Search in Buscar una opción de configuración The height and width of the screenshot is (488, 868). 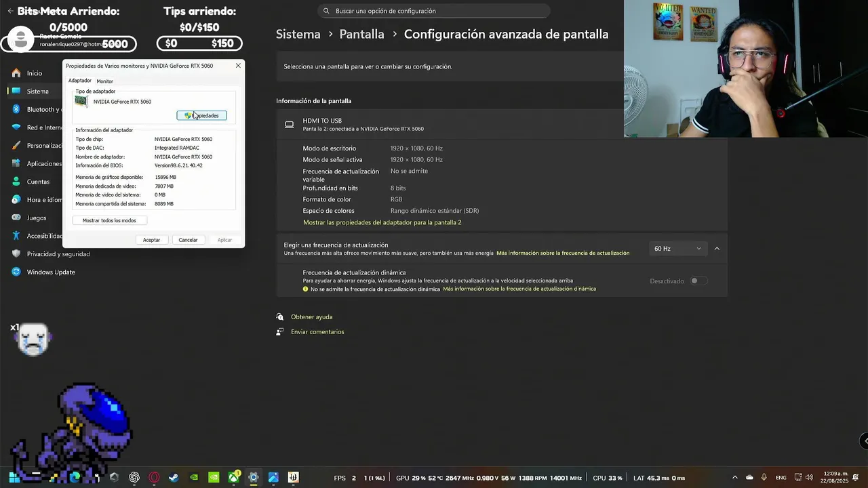point(434,11)
